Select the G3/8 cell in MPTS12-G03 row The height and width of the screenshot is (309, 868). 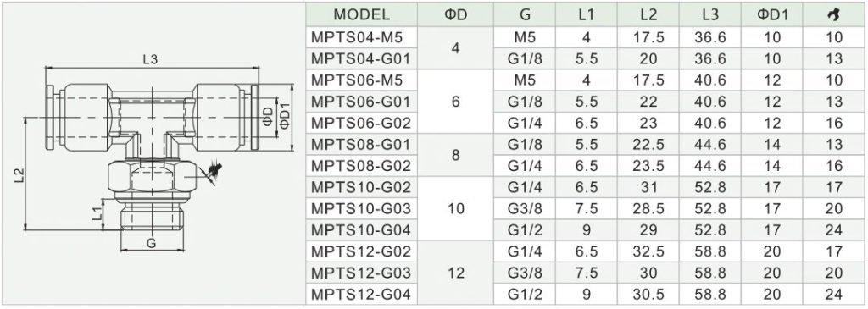pos(524,273)
